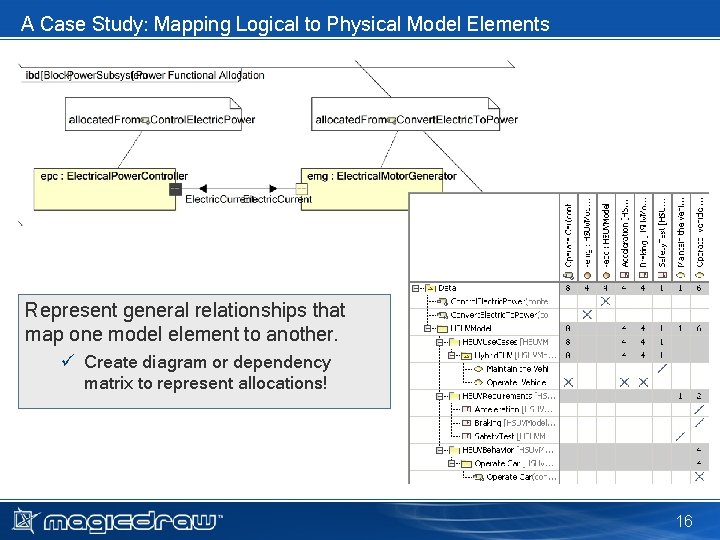Click the Acceleration vertical column header text
Image resolution: width=720 pixels, height=540 pixels.
624,235
